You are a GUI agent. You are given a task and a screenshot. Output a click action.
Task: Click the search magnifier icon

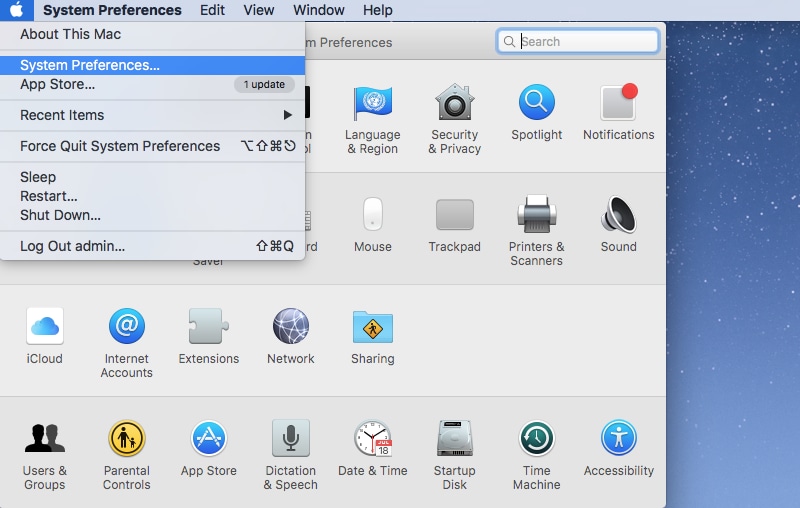[x=509, y=41]
